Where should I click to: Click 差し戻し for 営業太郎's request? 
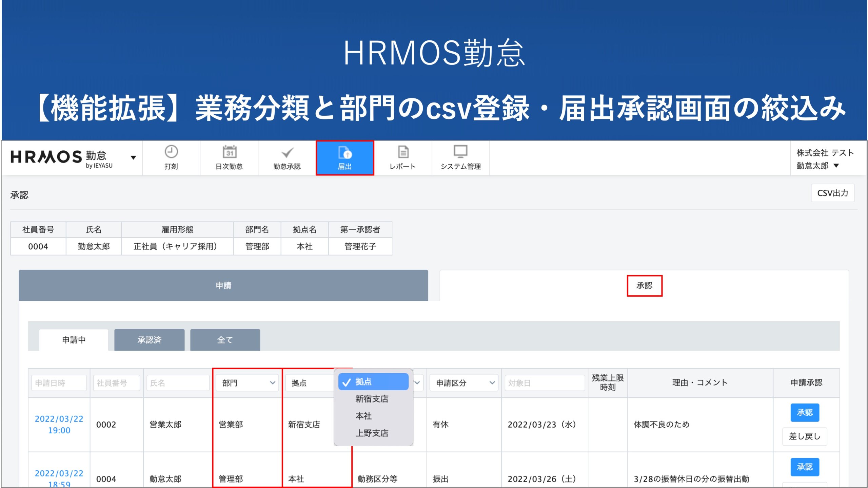tap(805, 436)
